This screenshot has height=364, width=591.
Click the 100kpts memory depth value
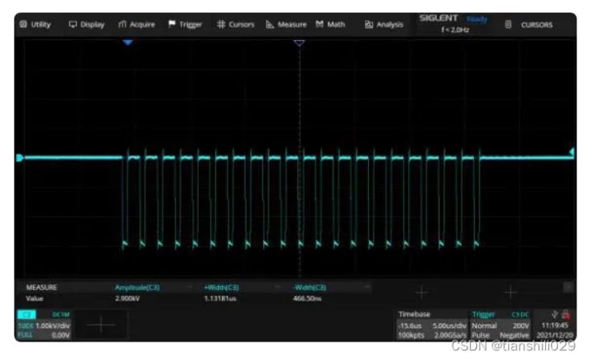coord(411,335)
